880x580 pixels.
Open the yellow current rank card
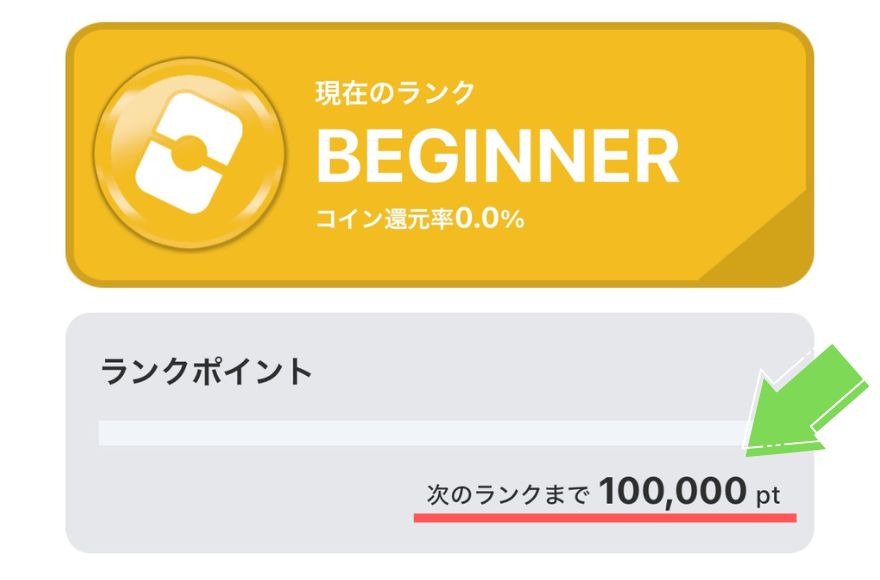[439, 155]
